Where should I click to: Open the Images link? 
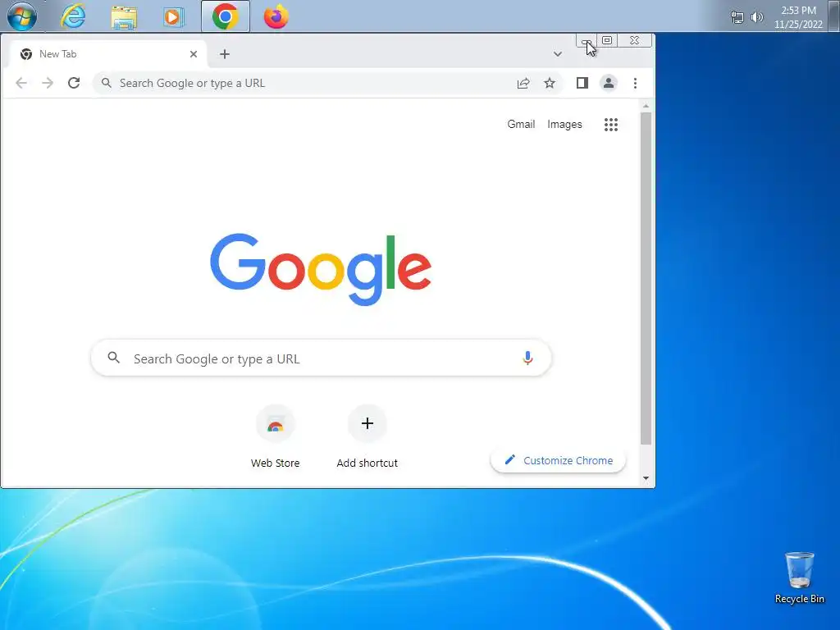564,125
